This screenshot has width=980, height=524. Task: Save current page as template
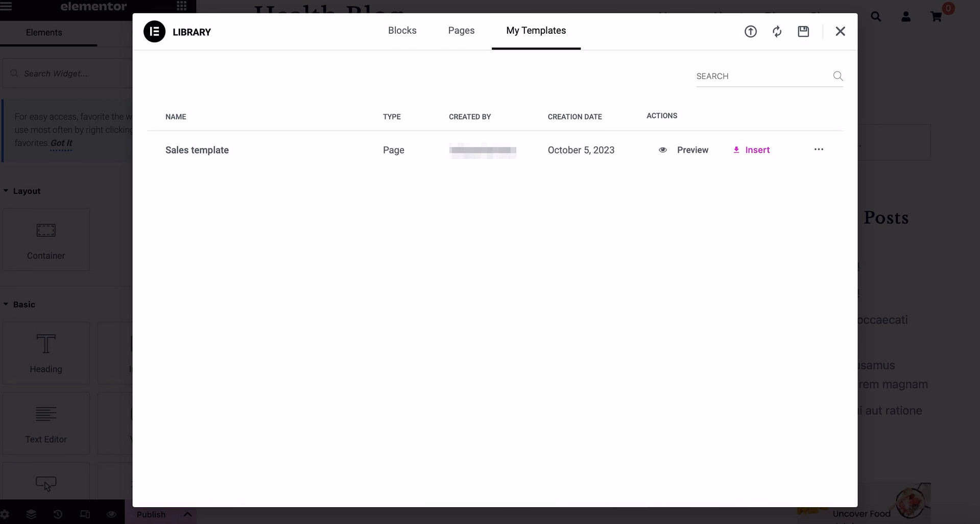click(x=803, y=31)
